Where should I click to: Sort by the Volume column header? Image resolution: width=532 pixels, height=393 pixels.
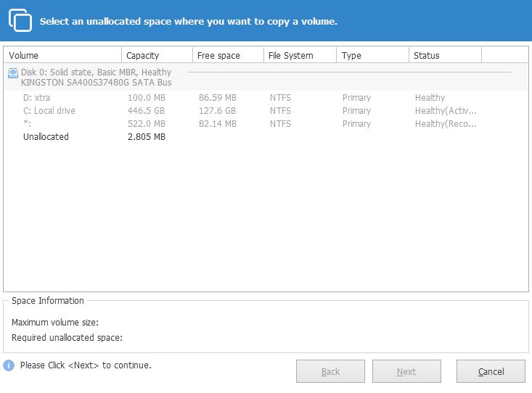pos(62,55)
